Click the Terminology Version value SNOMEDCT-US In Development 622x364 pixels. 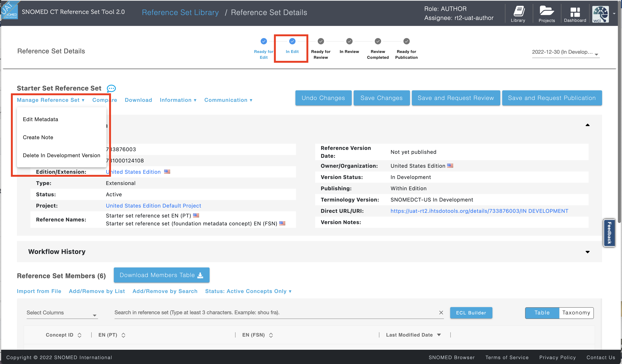(432, 200)
